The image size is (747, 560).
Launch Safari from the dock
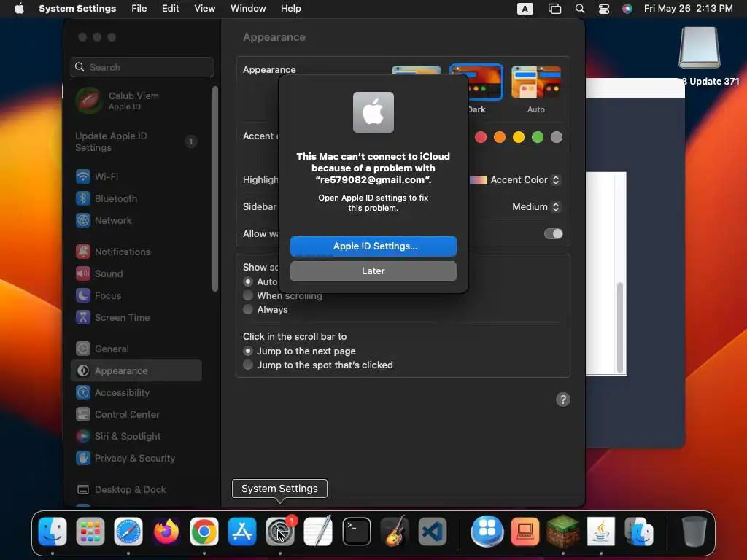(x=128, y=531)
